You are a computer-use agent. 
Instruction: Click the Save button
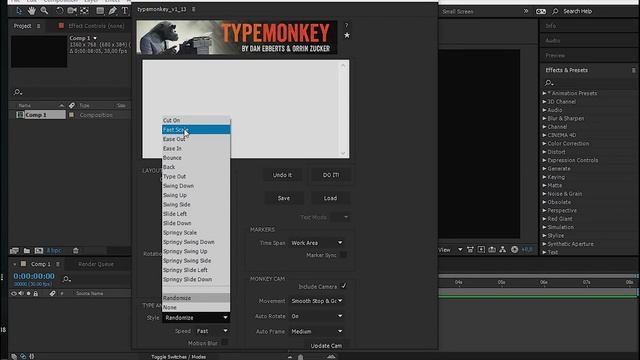point(284,198)
